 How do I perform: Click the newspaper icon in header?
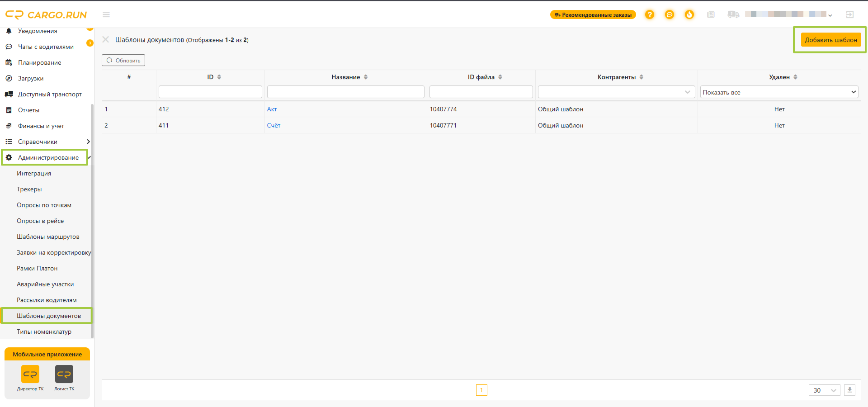[x=711, y=14]
